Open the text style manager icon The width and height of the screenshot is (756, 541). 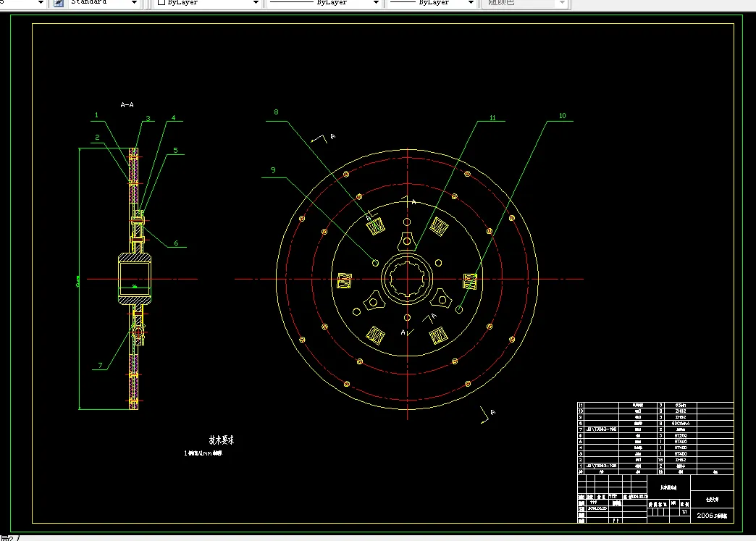tap(59, 3)
